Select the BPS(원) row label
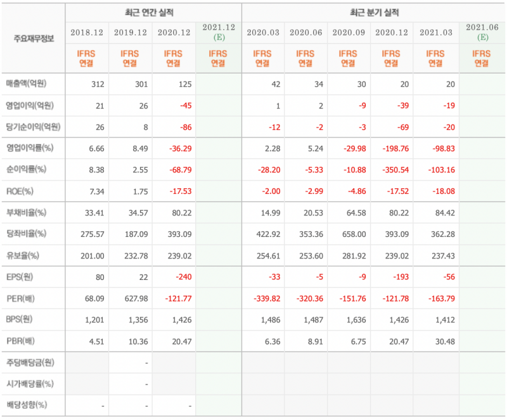The width and height of the screenshot is (507, 420). click(20, 319)
